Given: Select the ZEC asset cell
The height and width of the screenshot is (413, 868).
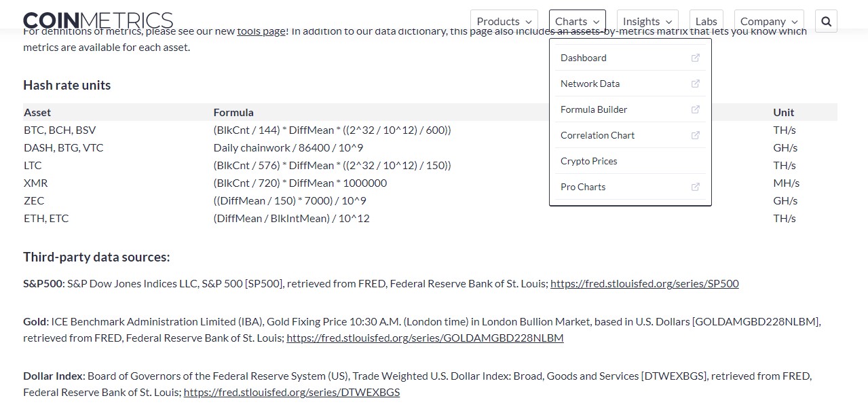Looking at the screenshot, I should pos(34,200).
